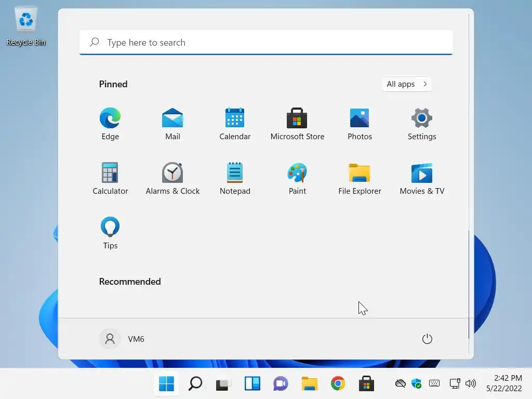Click the Start menu vertical scrollbar
Screen dimensions: 532x399
tap(469, 284)
